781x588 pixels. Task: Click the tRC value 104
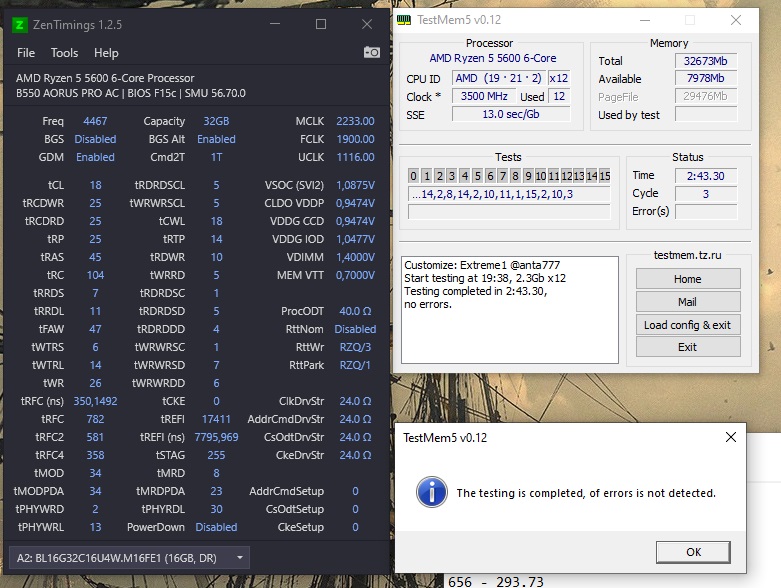click(95, 275)
